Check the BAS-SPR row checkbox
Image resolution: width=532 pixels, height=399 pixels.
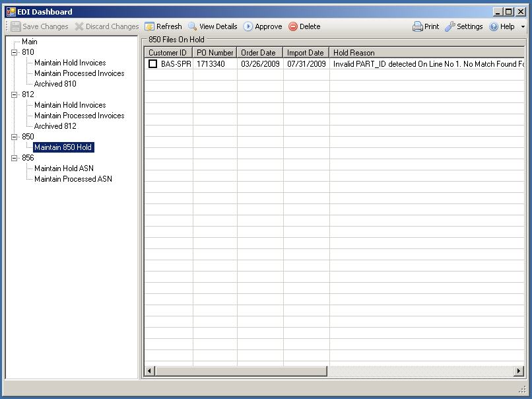[x=153, y=64]
